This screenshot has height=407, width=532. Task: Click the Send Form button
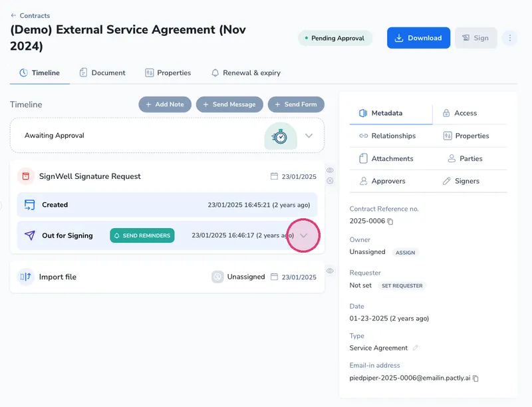click(x=296, y=104)
